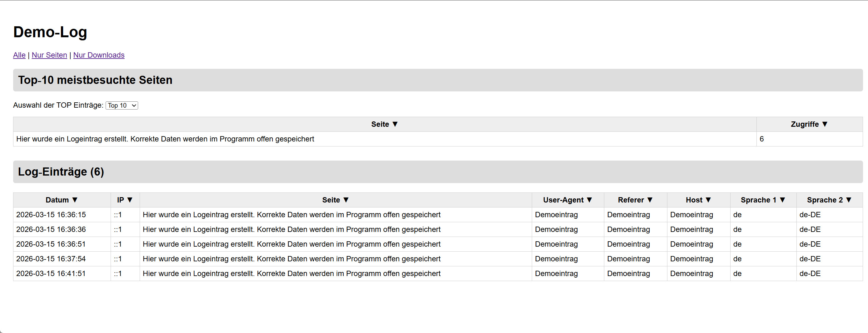Click the Top-10 meistbesuchte Seiten heading

95,80
